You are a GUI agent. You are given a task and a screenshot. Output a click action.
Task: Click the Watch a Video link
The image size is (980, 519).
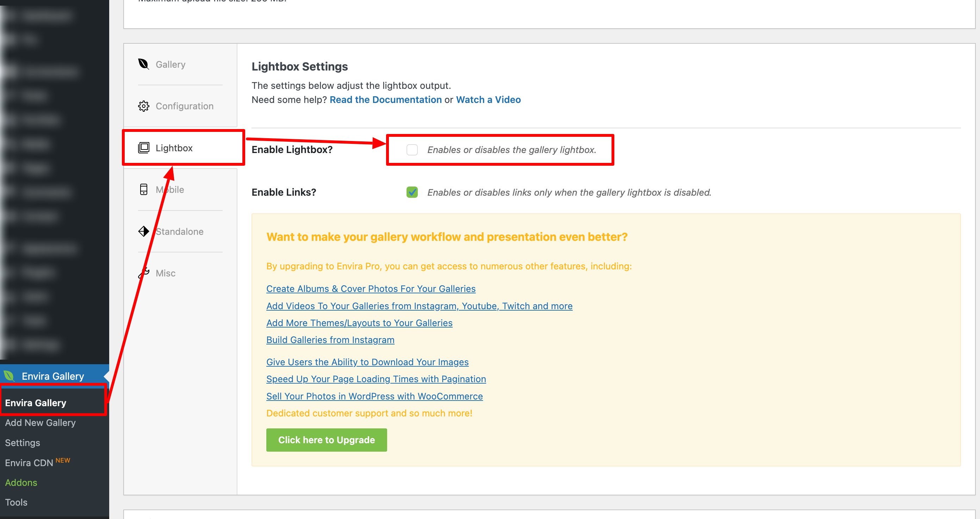point(488,100)
